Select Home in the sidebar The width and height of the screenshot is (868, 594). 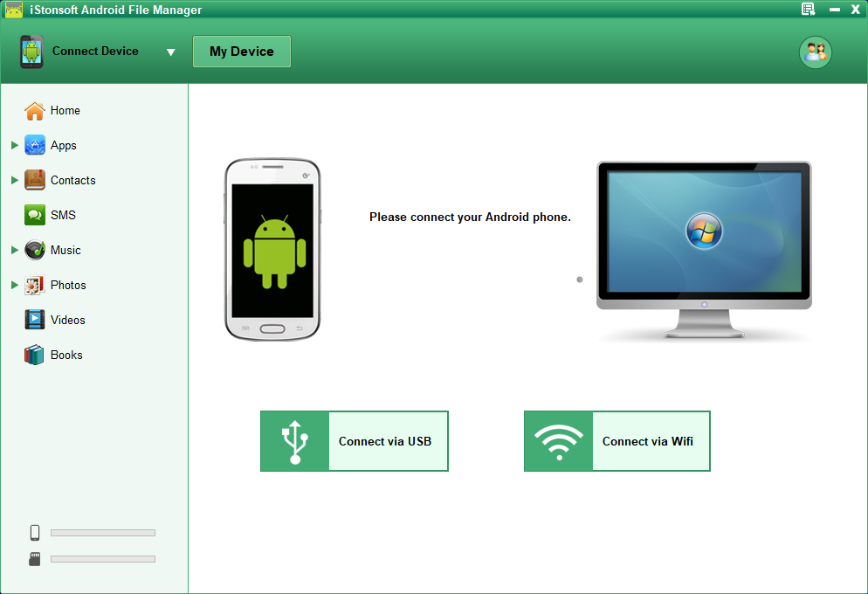[x=65, y=111]
